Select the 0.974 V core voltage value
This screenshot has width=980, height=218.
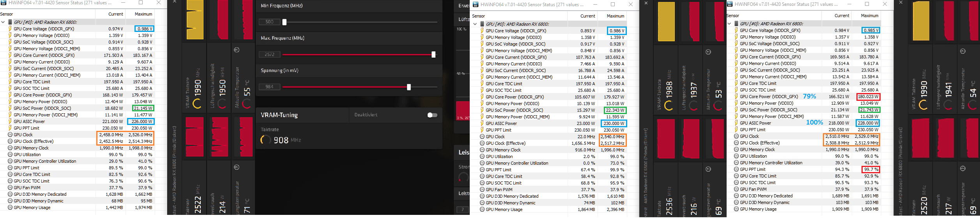click(x=116, y=29)
